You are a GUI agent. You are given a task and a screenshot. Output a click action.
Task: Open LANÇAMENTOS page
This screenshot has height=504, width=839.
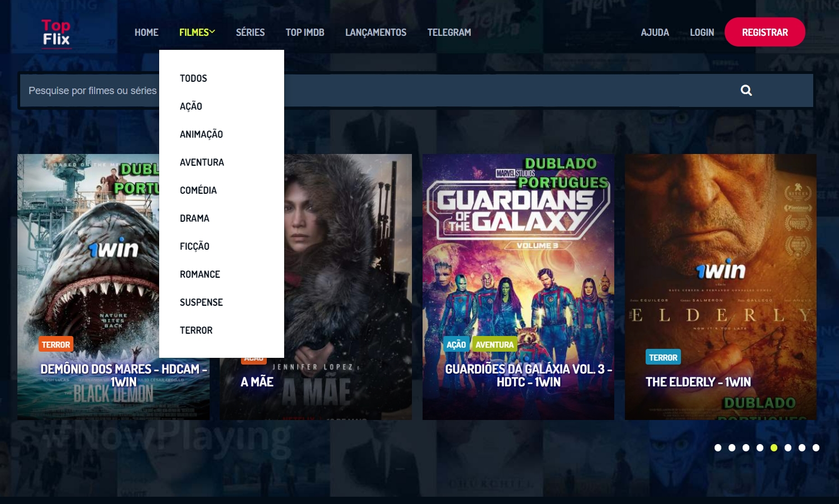(x=376, y=32)
